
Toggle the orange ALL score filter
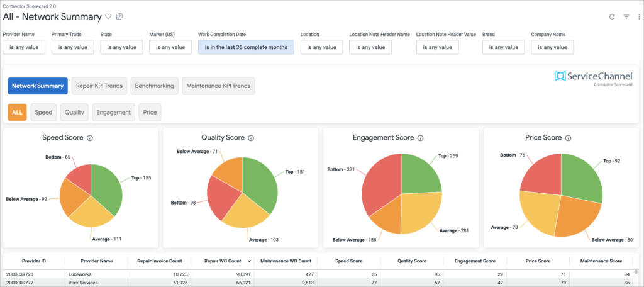tap(17, 112)
